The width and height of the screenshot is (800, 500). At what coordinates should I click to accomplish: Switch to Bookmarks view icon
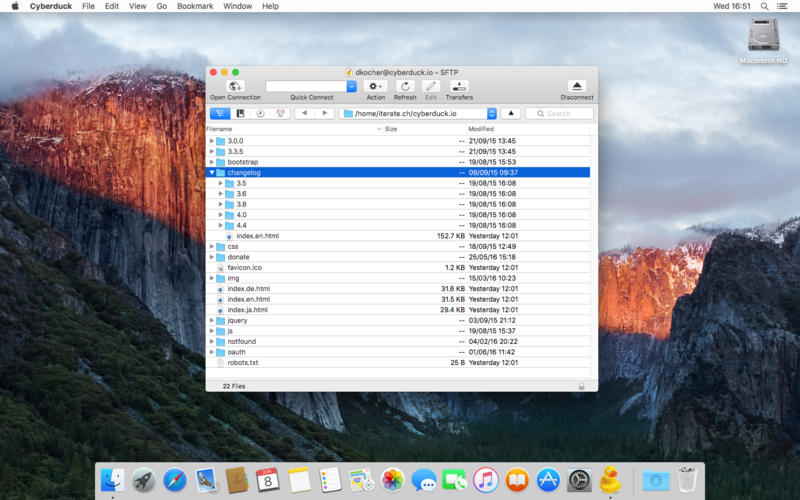click(x=240, y=114)
